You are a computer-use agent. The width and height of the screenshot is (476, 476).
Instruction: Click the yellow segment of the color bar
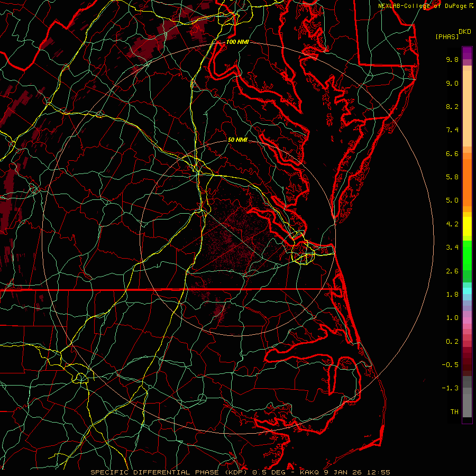click(x=467, y=226)
